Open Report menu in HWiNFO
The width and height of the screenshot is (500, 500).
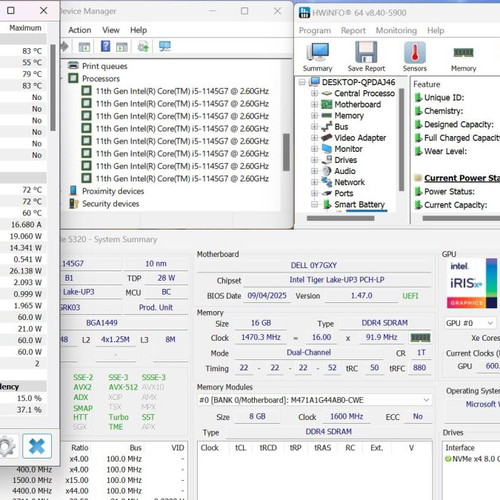tap(353, 31)
